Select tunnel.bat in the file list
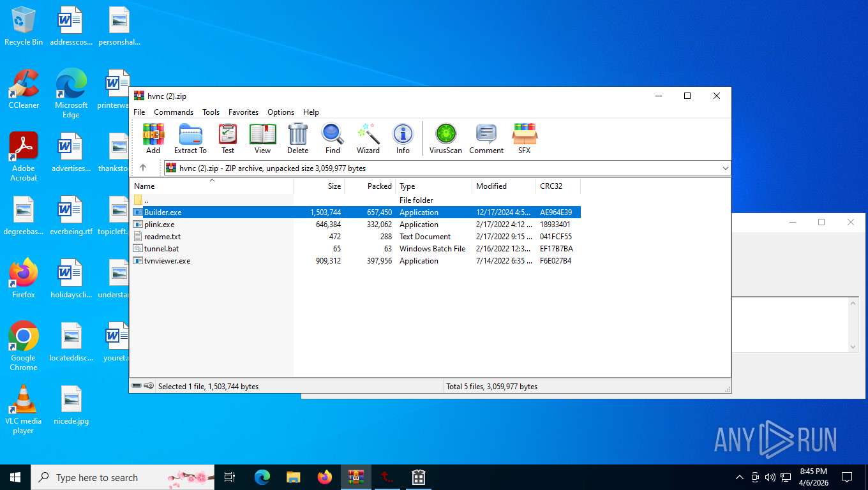This screenshot has height=490, width=868. pyautogui.click(x=355, y=249)
